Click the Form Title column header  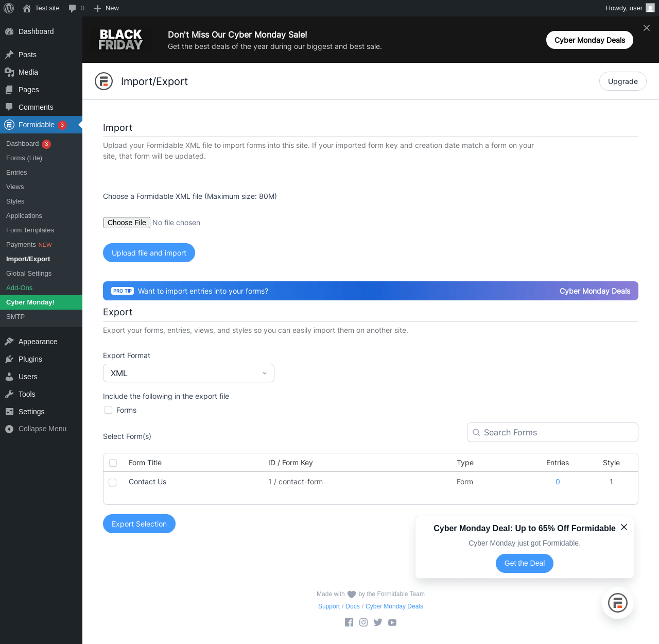[145, 463]
